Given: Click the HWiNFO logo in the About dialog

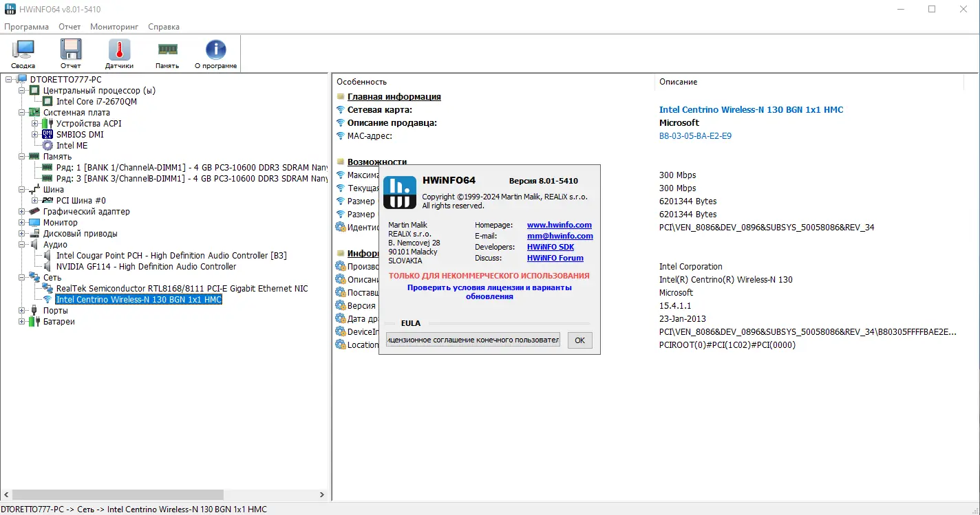Looking at the screenshot, I should pos(400,193).
